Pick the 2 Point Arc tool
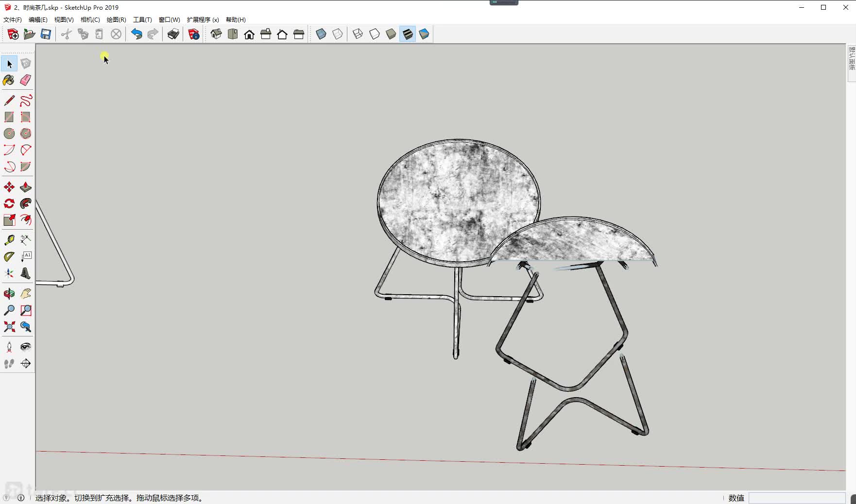The height and width of the screenshot is (504, 856). coord(26,150)
